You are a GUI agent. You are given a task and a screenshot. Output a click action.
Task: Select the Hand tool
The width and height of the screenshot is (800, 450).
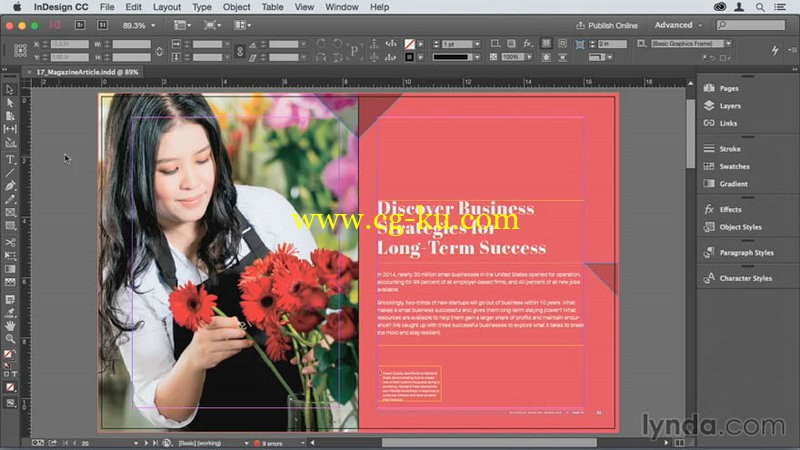(x=10, y=326)
